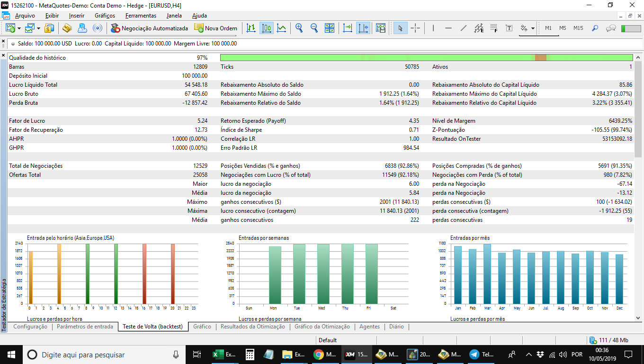Select the trendline drawing tool

(x=464, y=28)
